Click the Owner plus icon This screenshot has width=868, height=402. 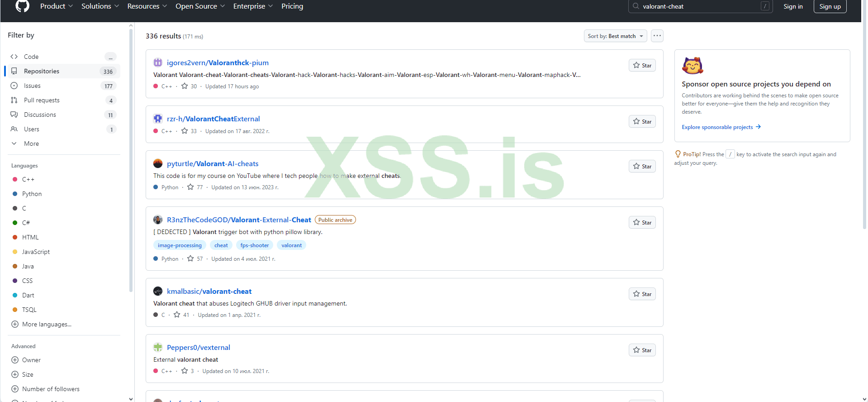click(x=15, y=360)
